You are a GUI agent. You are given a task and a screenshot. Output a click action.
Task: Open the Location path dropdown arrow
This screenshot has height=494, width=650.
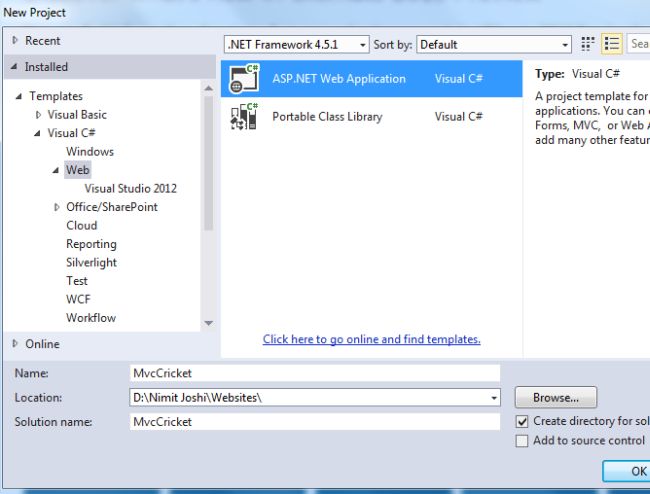tap(494, 398)
